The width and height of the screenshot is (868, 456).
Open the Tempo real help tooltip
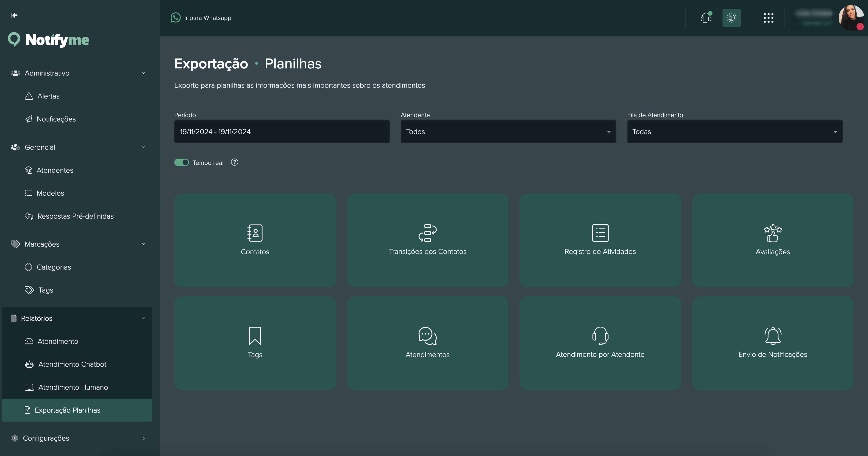[234, 162]
